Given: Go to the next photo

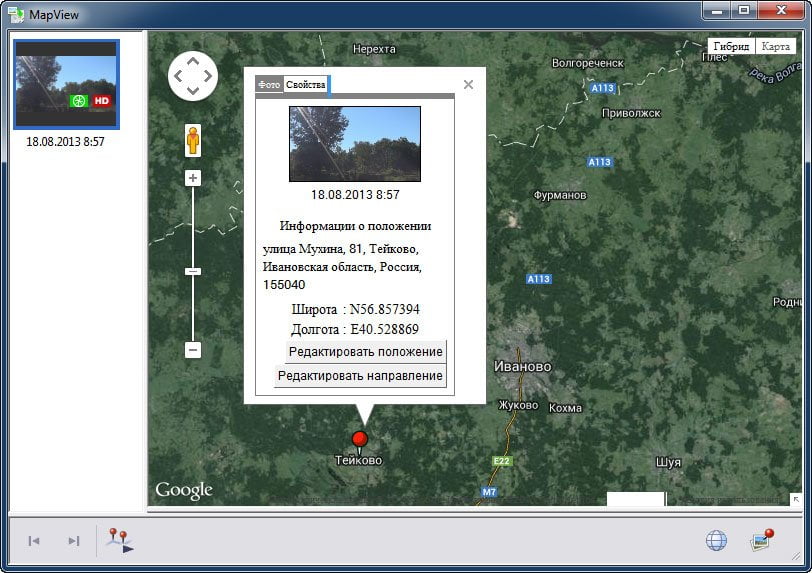Looking at the screenshot, I should pos(74,541).
